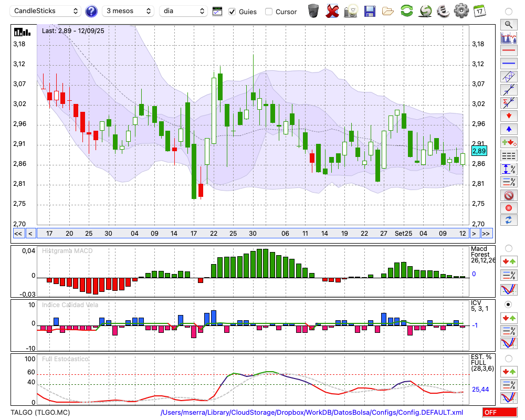Click the green circular refresh arrows icon
The height and width of the screenshot is (420, 525).
tap(407, 11)
